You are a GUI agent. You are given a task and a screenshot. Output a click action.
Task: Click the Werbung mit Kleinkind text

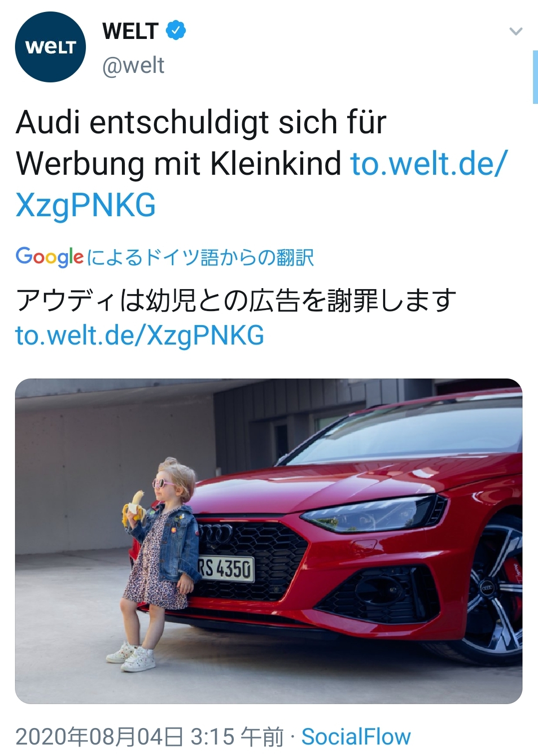pyautogui.click(x=179, y=163)
